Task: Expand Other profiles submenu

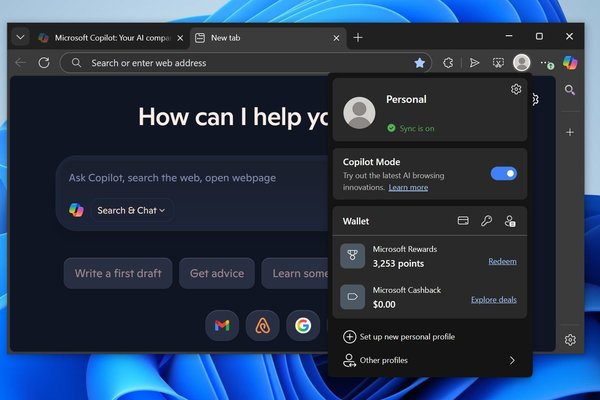Action: [430, 360]
